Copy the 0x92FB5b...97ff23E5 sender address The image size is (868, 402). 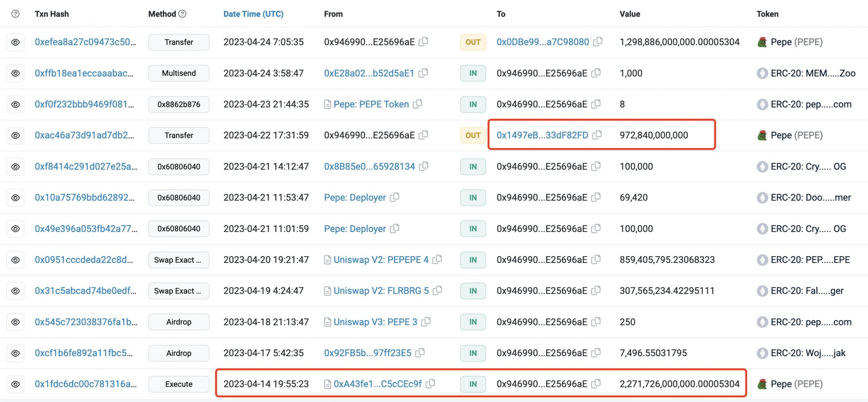420,353
